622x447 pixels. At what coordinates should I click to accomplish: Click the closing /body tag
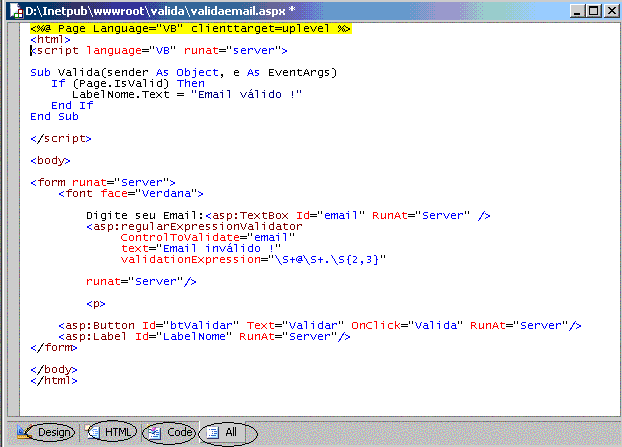54,370
